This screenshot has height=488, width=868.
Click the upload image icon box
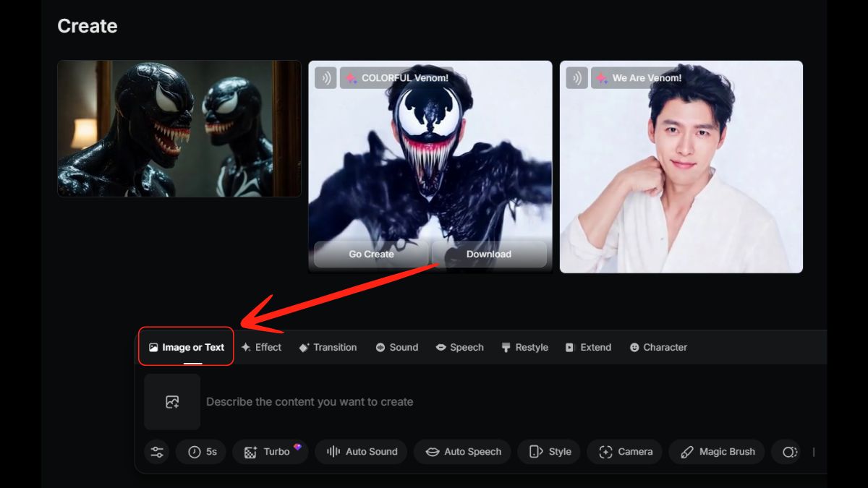[x=172, y=402]
